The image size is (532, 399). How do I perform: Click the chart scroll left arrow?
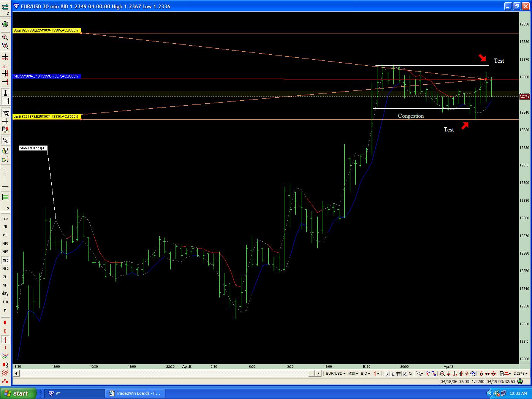click(16, 374)
